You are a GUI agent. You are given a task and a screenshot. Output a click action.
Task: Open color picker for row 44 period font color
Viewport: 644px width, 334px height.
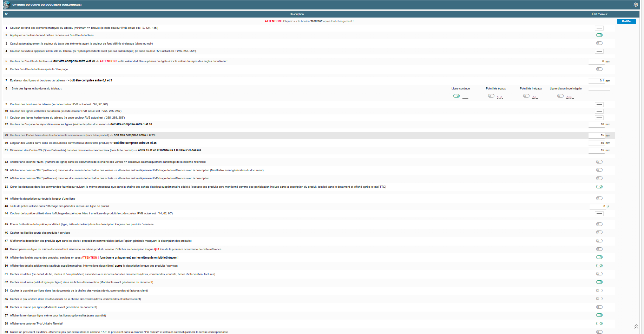(599, 214)
